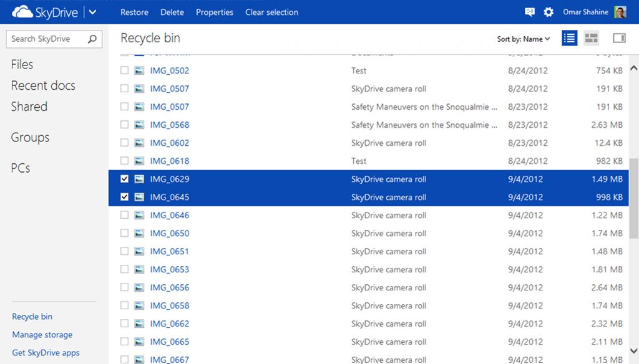Click image file icon for IMG_0650

(x=139, y=233)
